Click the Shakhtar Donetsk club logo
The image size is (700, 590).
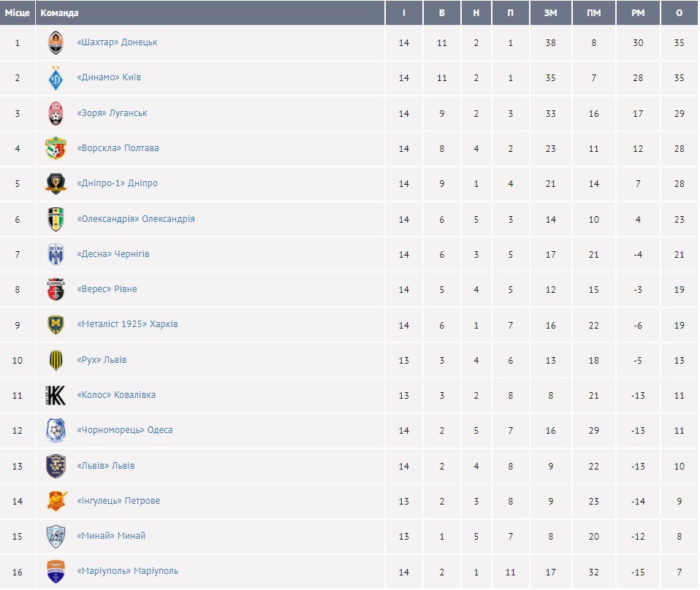pyautogui.click(x=56, y=43)
